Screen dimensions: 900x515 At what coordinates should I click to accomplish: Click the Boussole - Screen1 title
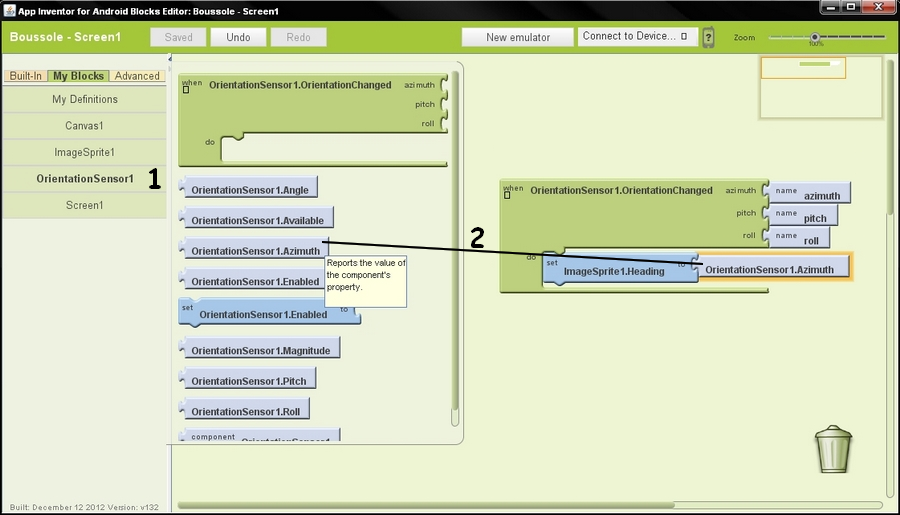(x=65, y=37)
